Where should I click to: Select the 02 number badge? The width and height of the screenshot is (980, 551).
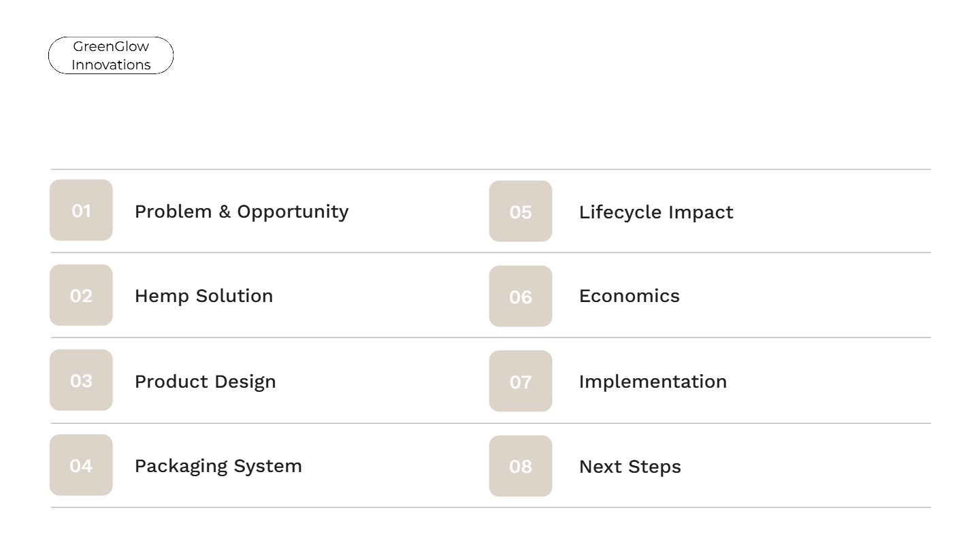point(81,295)
